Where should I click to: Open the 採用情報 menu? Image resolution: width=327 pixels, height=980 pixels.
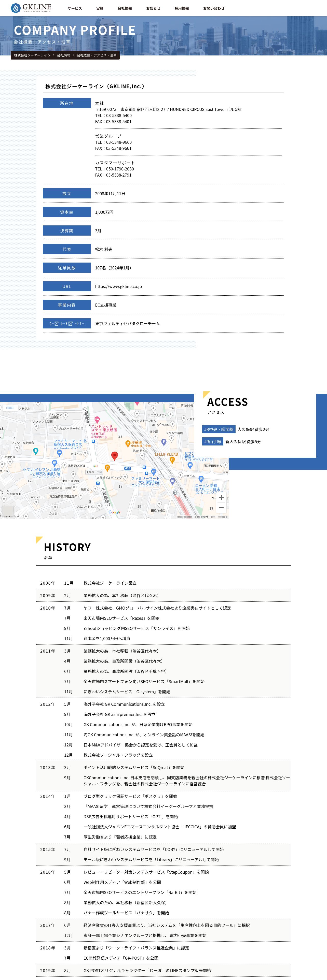pyautogui.click(x=182, y=8)
